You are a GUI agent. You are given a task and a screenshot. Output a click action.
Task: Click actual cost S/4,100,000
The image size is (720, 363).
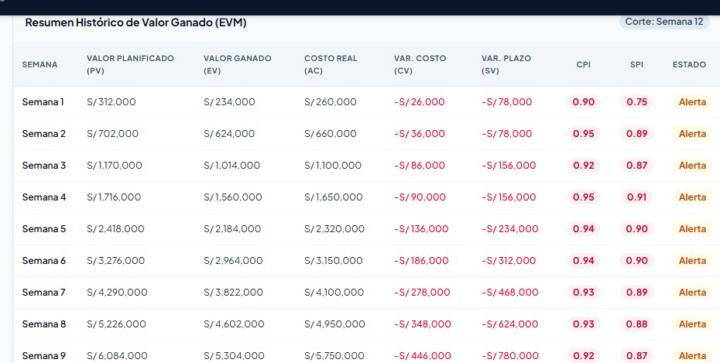[x=334, y=292]
